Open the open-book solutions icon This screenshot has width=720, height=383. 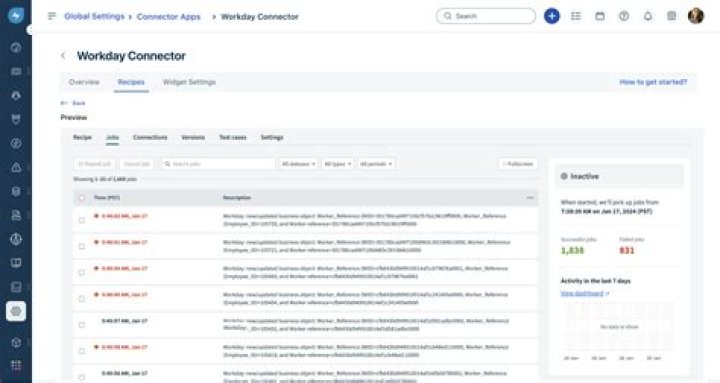click(x=16, y=263)
